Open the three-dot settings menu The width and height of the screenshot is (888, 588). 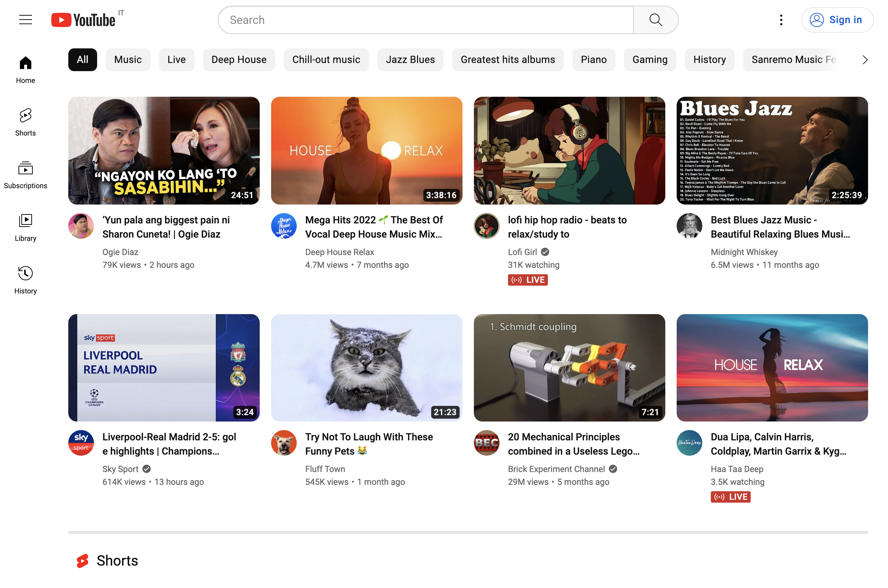[x=781, y=20]
